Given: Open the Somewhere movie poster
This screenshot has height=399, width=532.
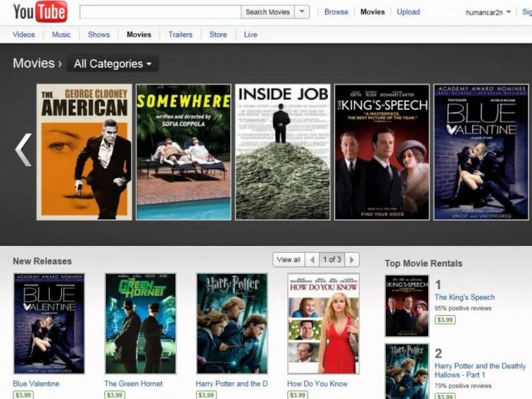Looking at the screenshot, I should (x=183, y=152).
